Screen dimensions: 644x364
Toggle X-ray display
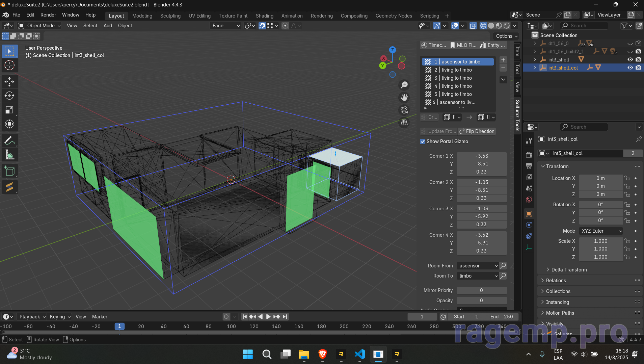click(x=473, y=26)
